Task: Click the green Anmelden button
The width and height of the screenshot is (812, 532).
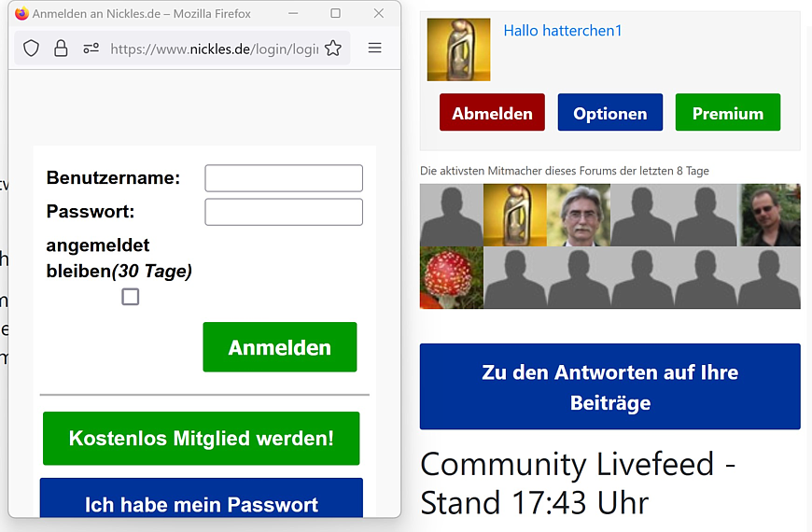Action: [280, 347]
